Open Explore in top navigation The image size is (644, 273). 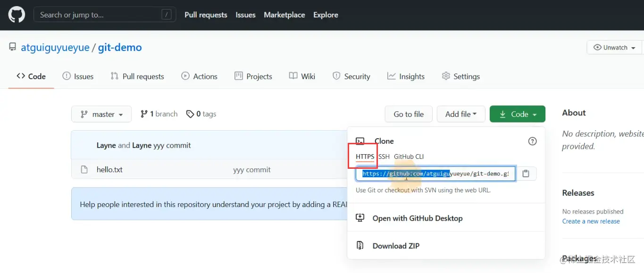(x=326, y=15)
